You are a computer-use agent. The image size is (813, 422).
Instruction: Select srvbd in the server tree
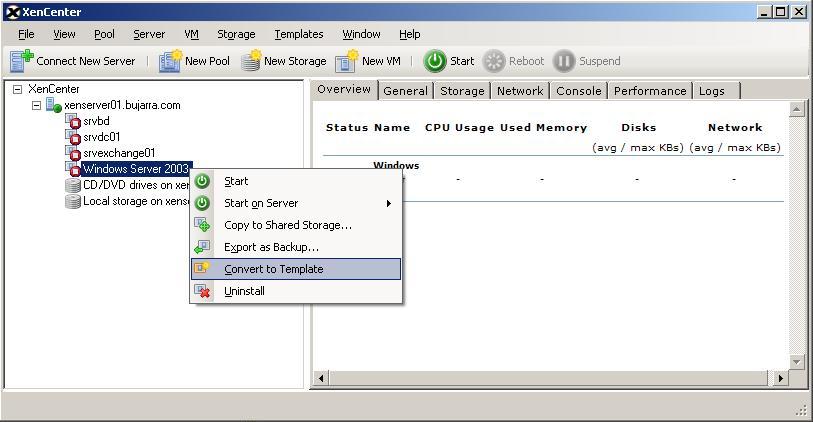click(96, 121)
